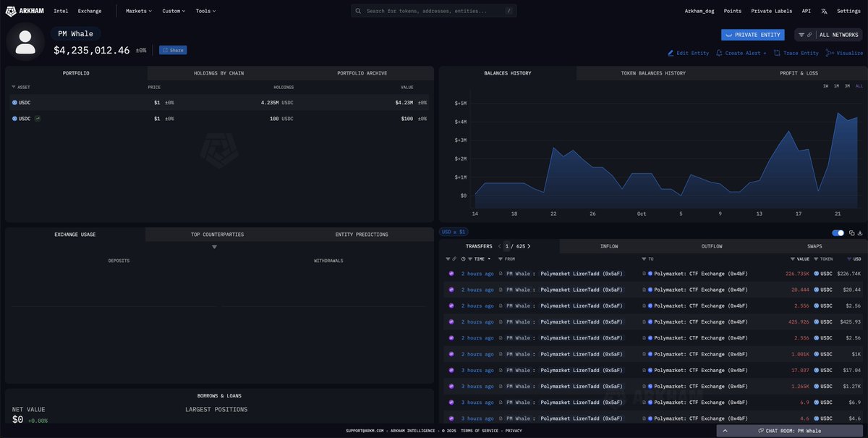Select the 1W balance history range

(825, 86)
